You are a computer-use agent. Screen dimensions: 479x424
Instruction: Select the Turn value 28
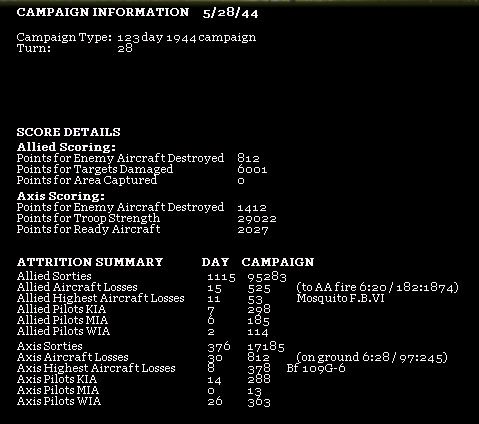(125, 49)
